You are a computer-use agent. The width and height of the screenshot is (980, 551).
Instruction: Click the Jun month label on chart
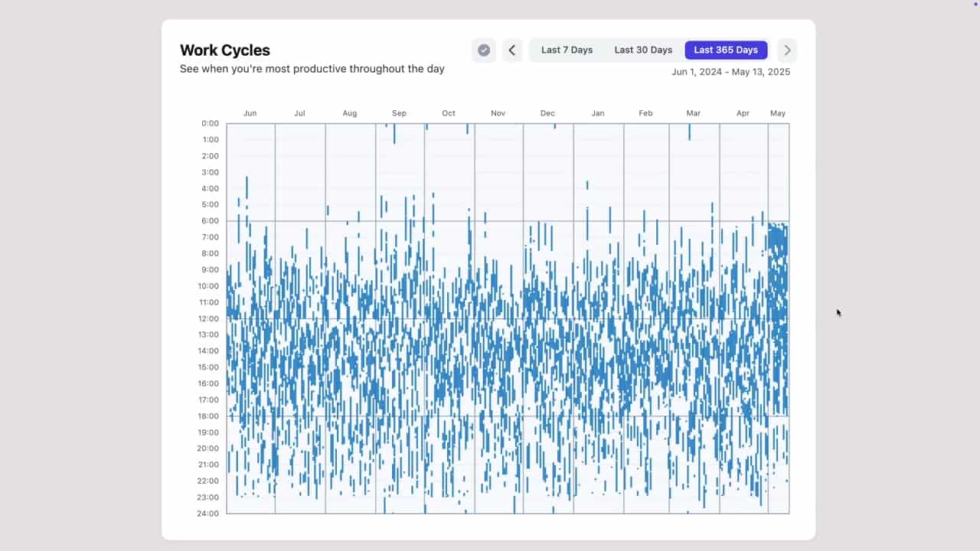coord(250,113)
